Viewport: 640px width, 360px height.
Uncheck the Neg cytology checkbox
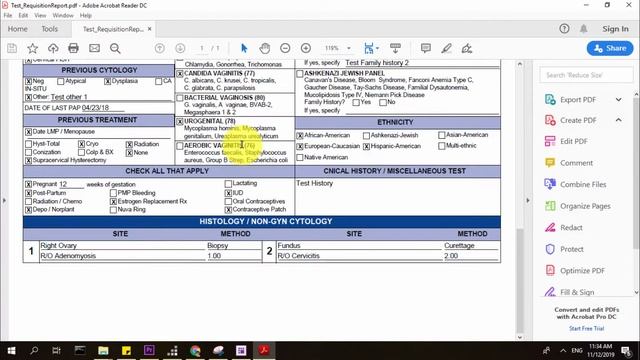point(29,82)
